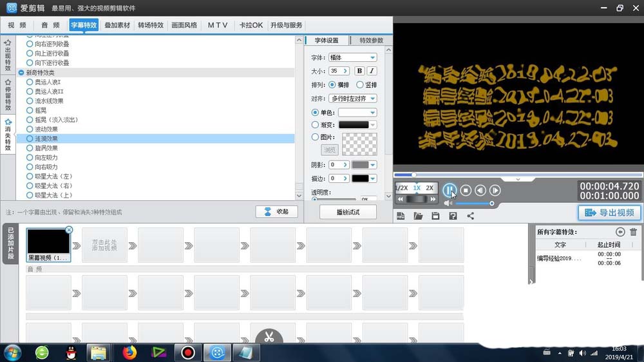Open the 阴影 shadow color dropdown
This screenshot has width=644, height=362.
[372, 165]
